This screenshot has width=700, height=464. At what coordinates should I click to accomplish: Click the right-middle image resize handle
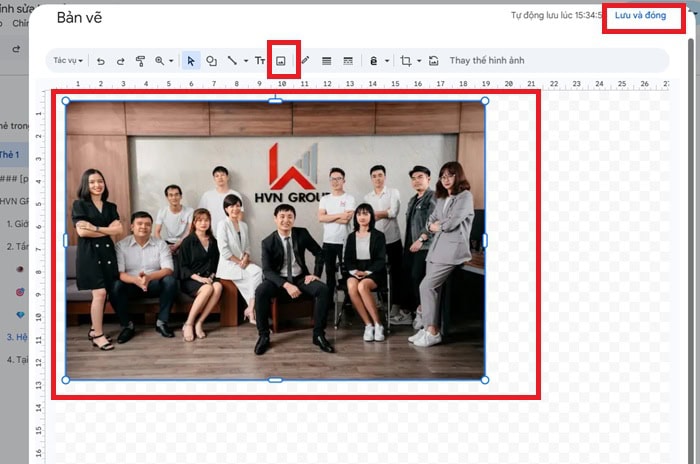coord(485,241)
